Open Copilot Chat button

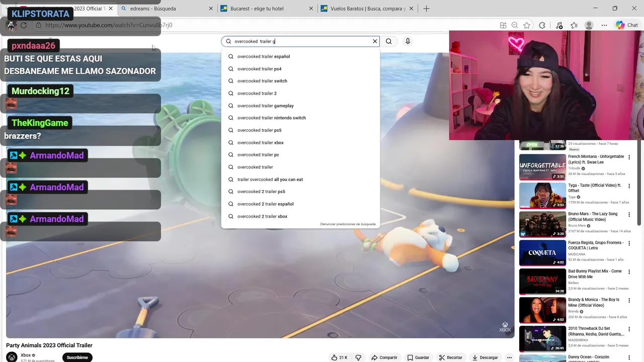coord(627,25)
